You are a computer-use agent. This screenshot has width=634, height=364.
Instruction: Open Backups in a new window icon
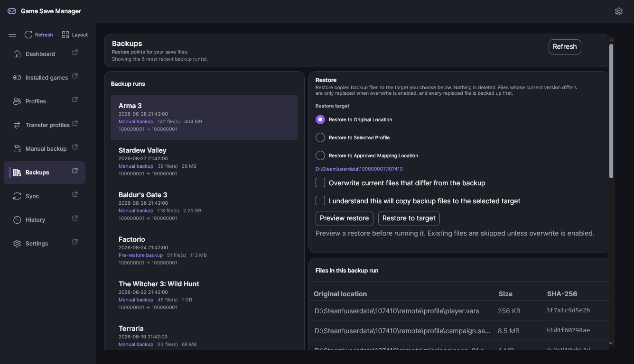(75, 171)
